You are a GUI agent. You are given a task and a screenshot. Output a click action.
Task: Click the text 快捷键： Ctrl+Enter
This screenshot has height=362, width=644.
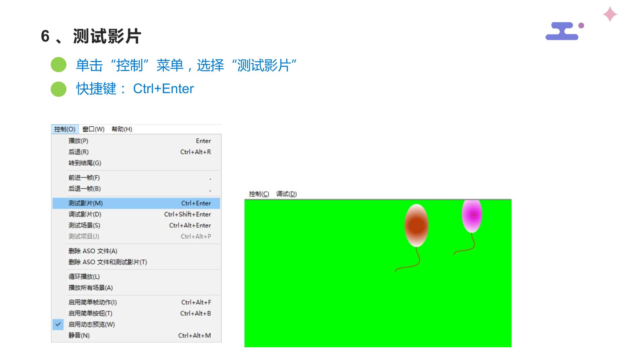click(135, 89)
